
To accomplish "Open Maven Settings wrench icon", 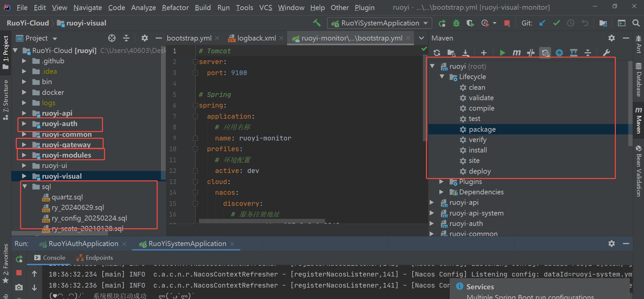I will (x=606, y=53).
